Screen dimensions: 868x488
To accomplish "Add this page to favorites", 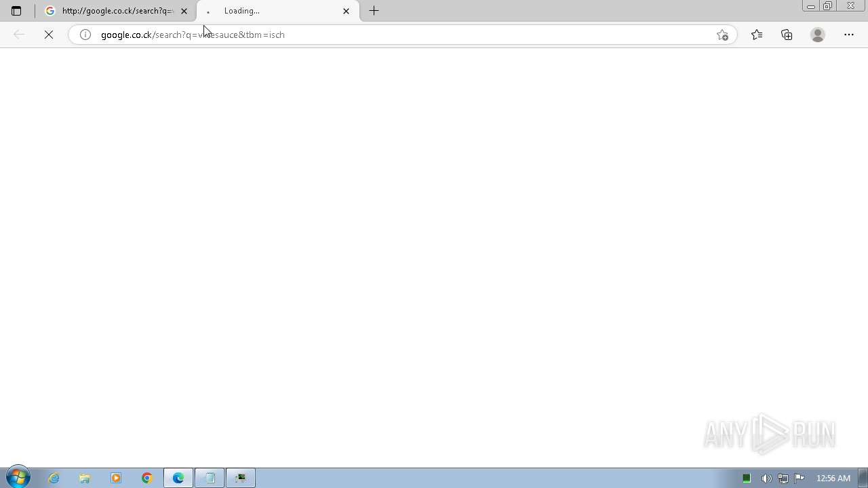I will pos(722,35).
